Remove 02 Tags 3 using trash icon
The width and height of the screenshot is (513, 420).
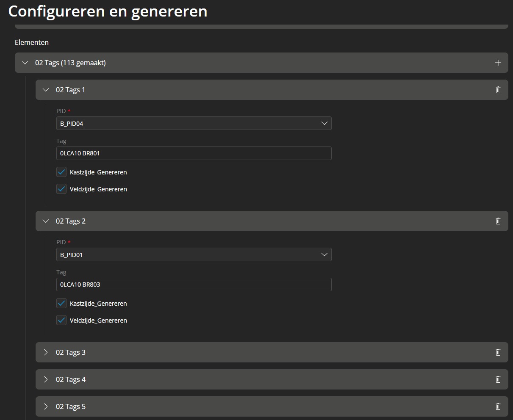(x=498, y=352)
